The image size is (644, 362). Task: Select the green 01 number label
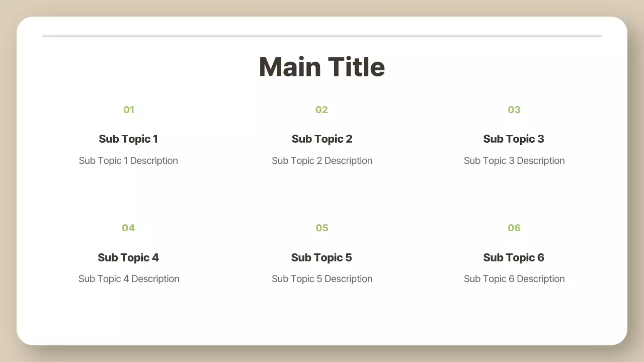(x=129, y=110)
